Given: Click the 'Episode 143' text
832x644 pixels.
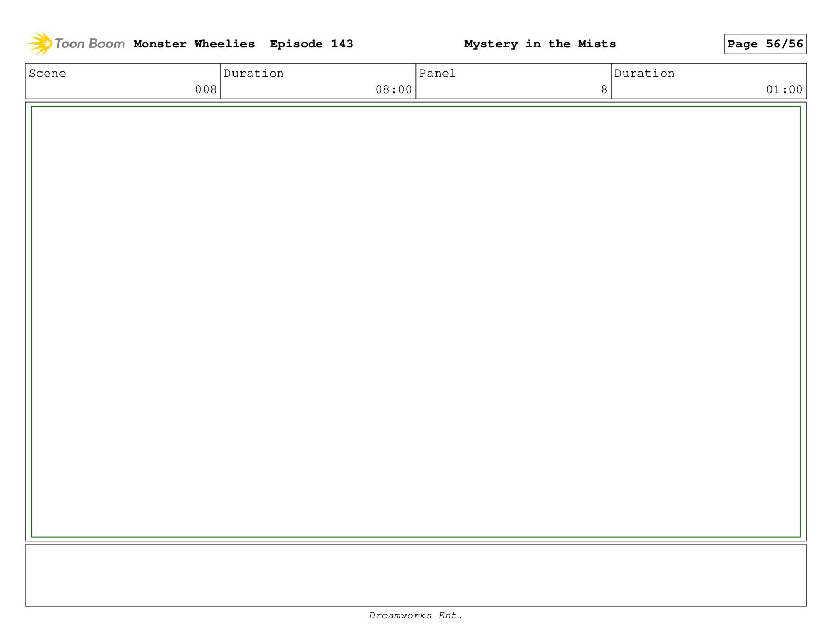Looking at the screenshot, I should click(311, 44).
